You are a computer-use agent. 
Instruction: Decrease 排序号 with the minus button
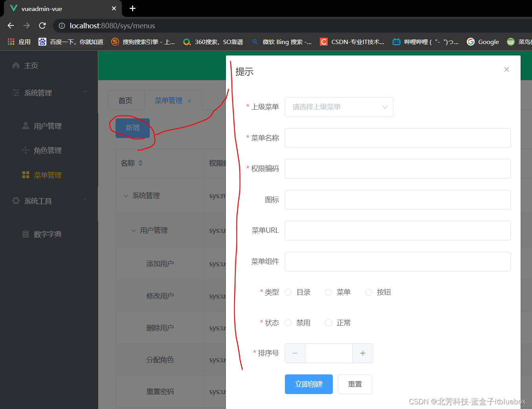coord(295,353)
